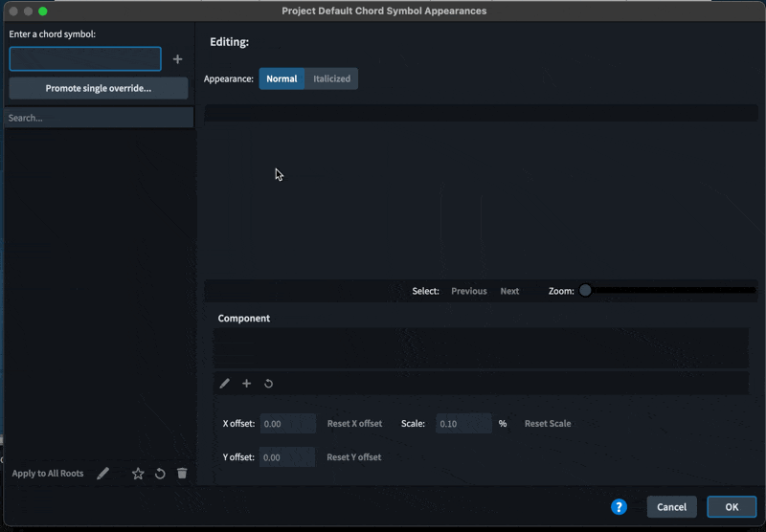Click the circular reset arrow under Component
766x532 pixels.
click(x=268, y=384)
